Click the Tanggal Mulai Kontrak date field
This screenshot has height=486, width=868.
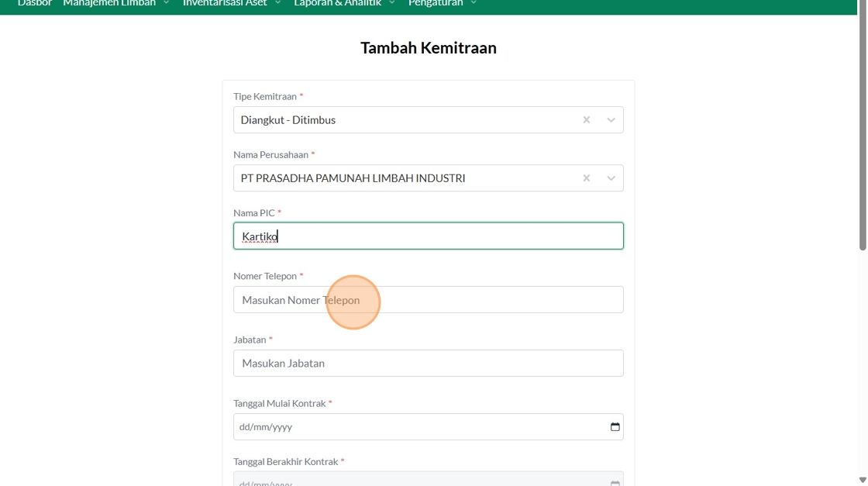[x=428, y=427]
